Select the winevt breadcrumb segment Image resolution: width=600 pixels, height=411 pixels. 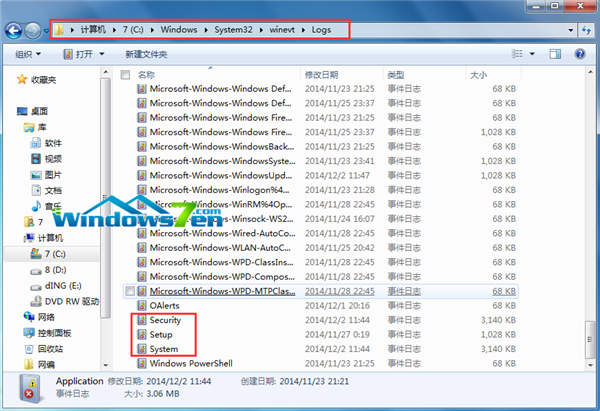(x=282, y=29)
